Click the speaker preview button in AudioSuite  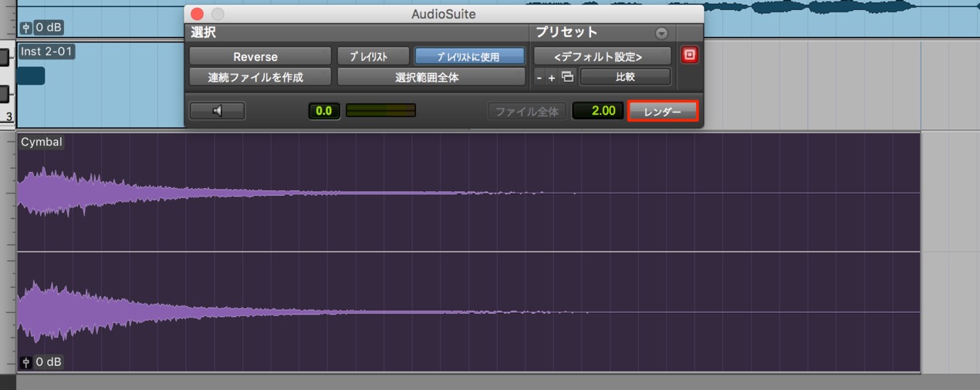point(217,111)
